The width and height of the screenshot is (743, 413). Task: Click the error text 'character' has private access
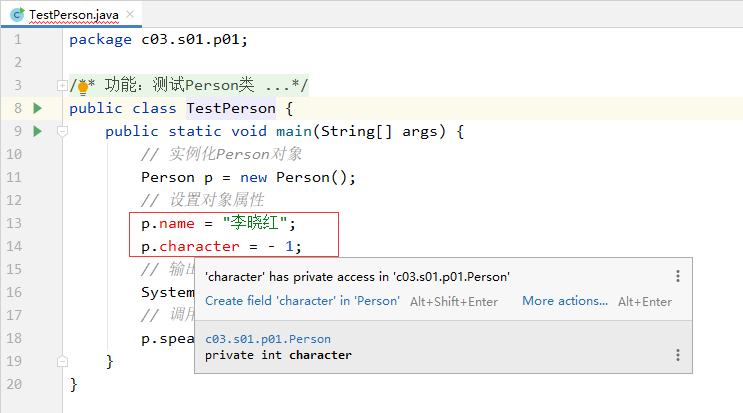point(357,277)
